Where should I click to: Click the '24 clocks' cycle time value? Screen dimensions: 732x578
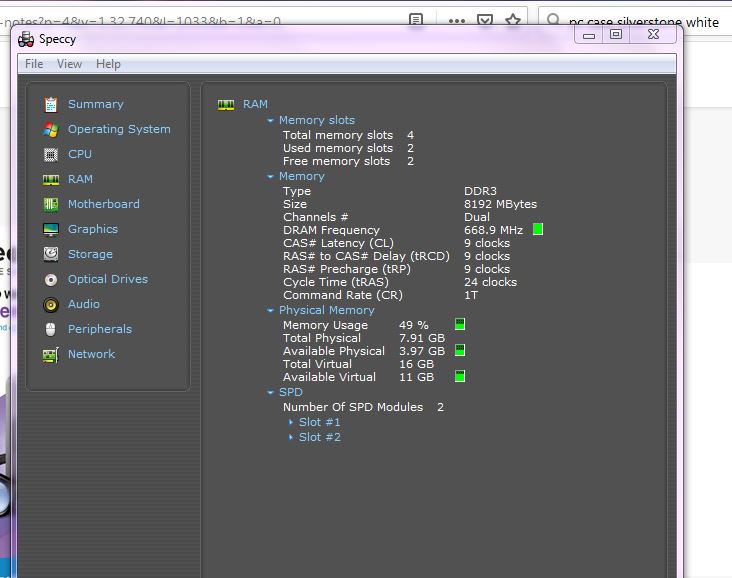[x=490, y=282]
